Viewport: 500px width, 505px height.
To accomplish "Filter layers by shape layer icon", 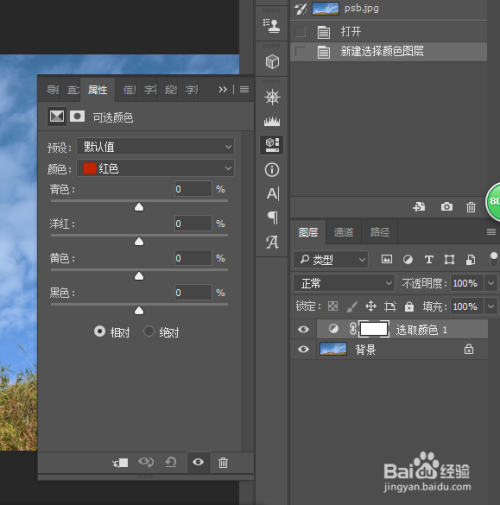I will point(449,259).
